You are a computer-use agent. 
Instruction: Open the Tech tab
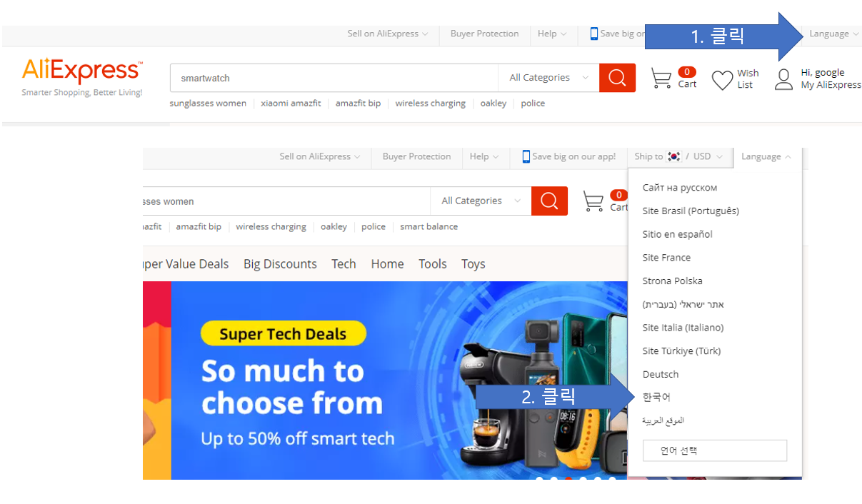[x=344, y=264]
